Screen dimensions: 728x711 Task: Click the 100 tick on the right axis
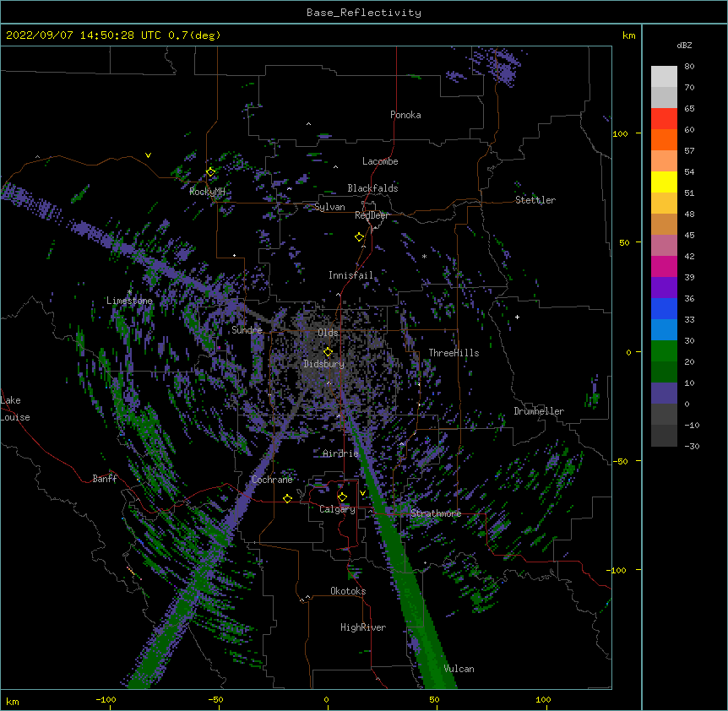point(620,133)
